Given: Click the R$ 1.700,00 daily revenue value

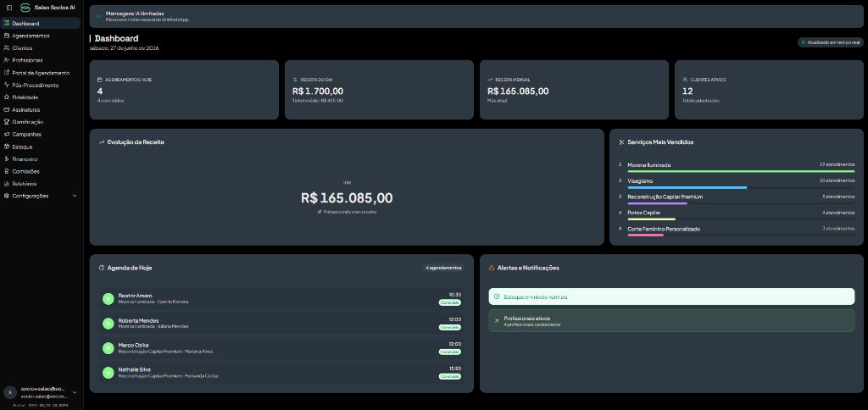Looking at the screenshot, I should pyautogui.click(x=318, y=91).
